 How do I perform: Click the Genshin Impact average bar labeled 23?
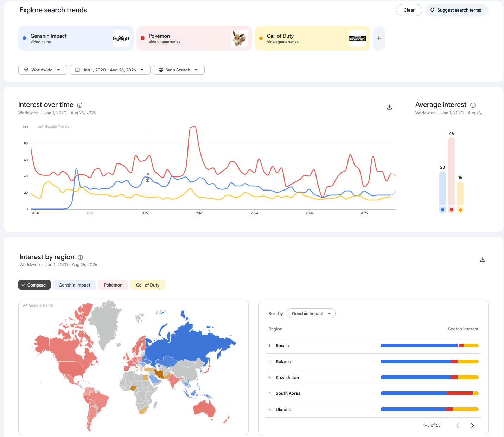point(442,188)
